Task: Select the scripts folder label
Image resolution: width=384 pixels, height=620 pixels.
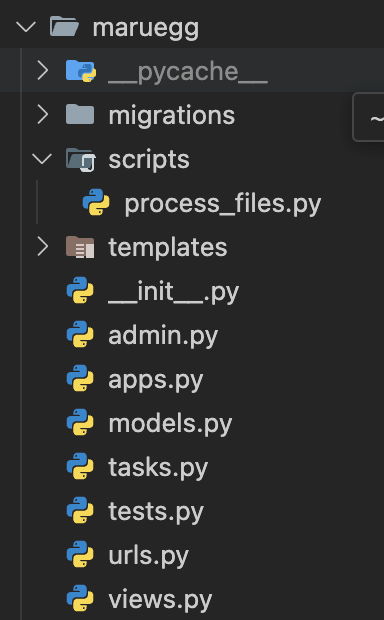Action: point(149,160)
